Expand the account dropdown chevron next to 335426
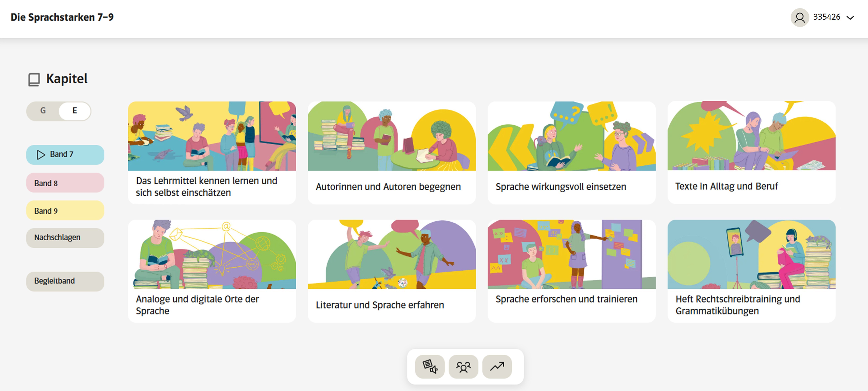This screenshot has width=868, height=391. (850, 18)
